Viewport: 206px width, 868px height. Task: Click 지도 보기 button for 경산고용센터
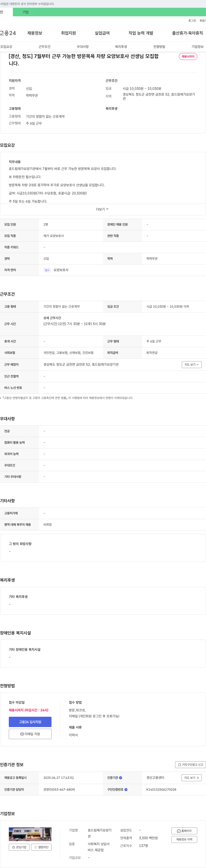192,778
